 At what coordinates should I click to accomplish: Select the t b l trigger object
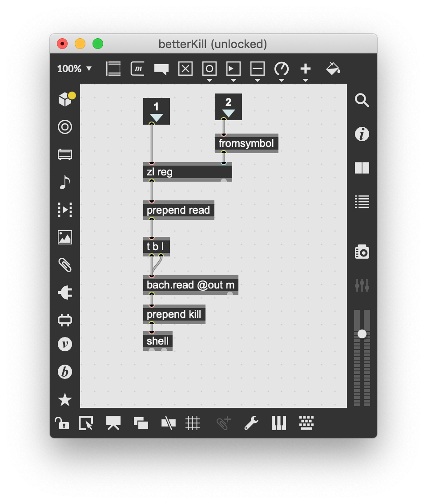pyautogui.click(x=157, y=247)
